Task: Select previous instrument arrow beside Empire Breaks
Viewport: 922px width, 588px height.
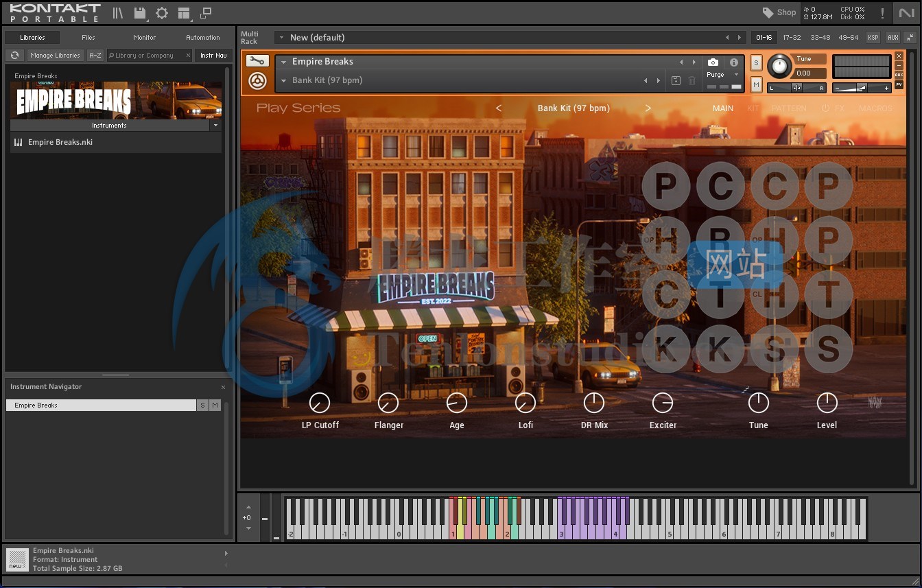Action: (x=681, y=62)
